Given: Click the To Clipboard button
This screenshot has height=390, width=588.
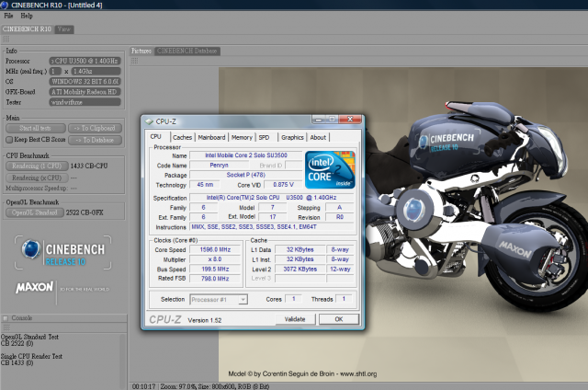Looking at the screenshot, I should (x=96, y=129).
